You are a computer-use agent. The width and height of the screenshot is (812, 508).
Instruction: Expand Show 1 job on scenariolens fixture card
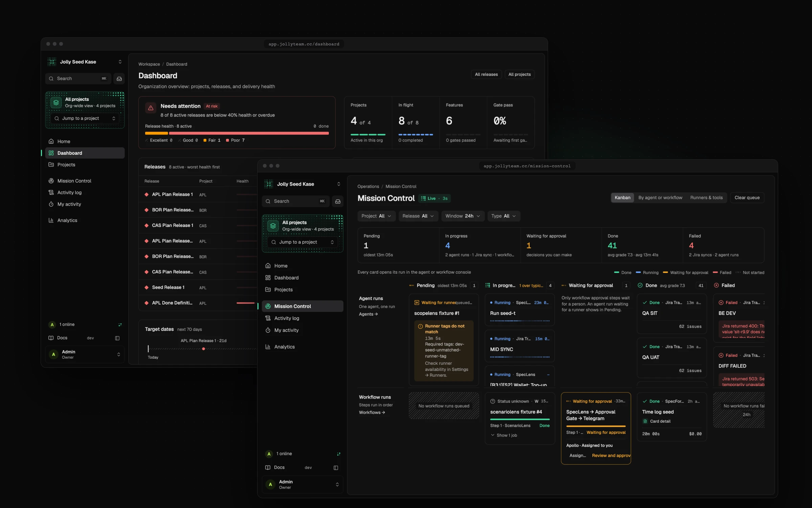coord(504,435)
